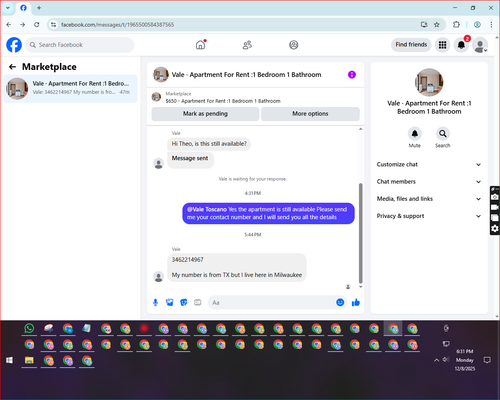Open Chrome three-dot menu
500x400 pixels.
[x=491, y=25]
